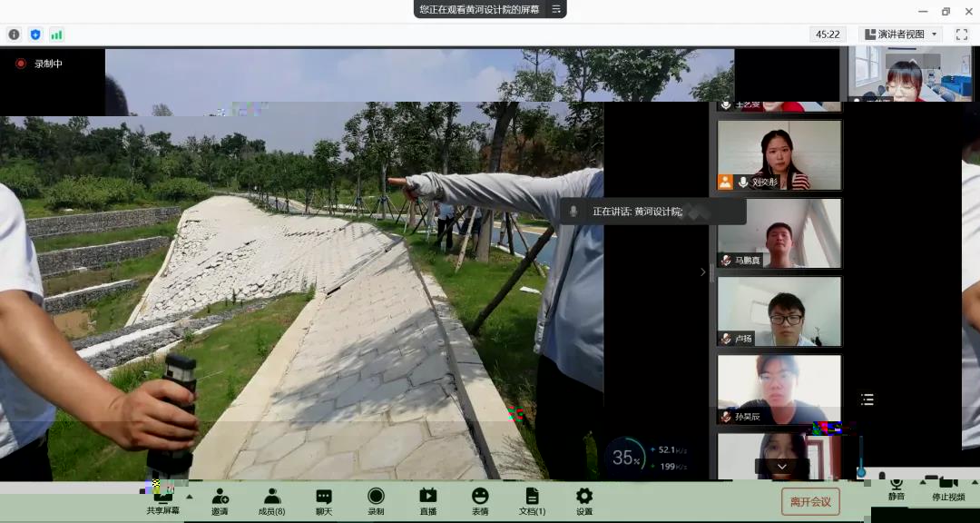Toggle Stop Video (停止视频) camera
Viewport: 980px width, 523px height.
pyautogui.click(x=948, y=488)
